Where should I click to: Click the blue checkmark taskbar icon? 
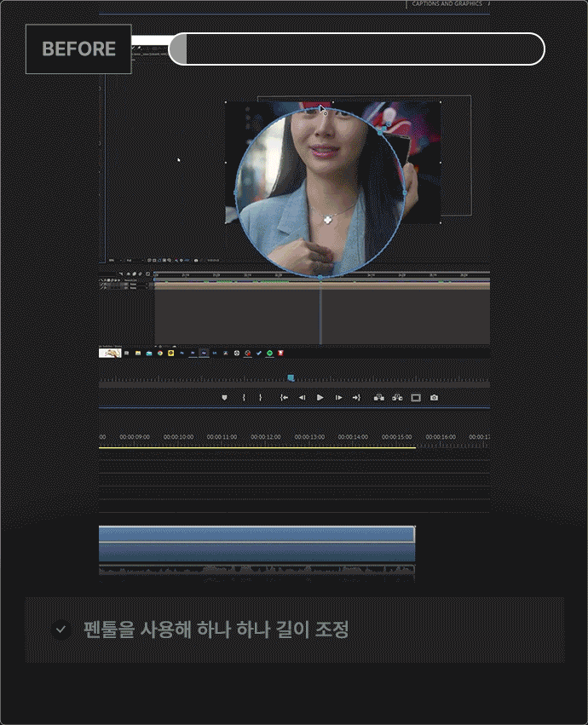(x=258, y=354)
